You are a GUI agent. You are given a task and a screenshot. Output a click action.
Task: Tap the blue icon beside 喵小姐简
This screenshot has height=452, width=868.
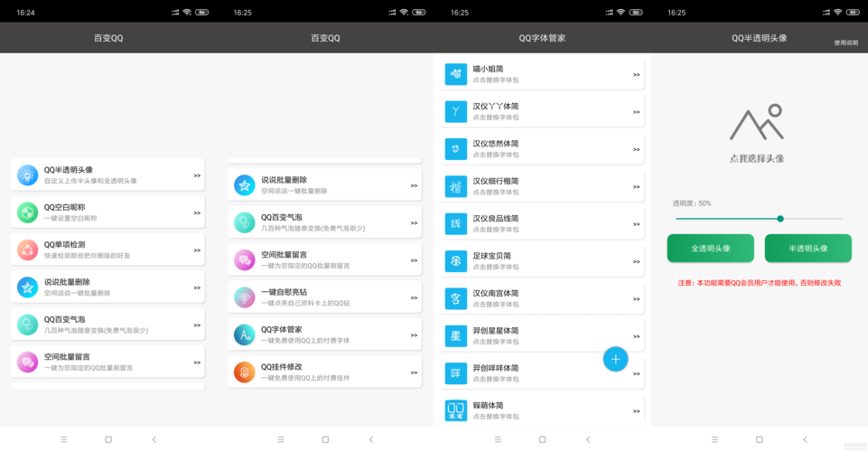click(455, 74)
